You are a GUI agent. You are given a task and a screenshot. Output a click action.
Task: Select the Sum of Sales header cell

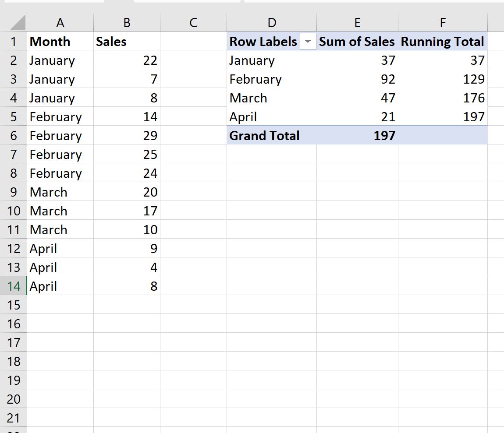click(x=357, y=42)
